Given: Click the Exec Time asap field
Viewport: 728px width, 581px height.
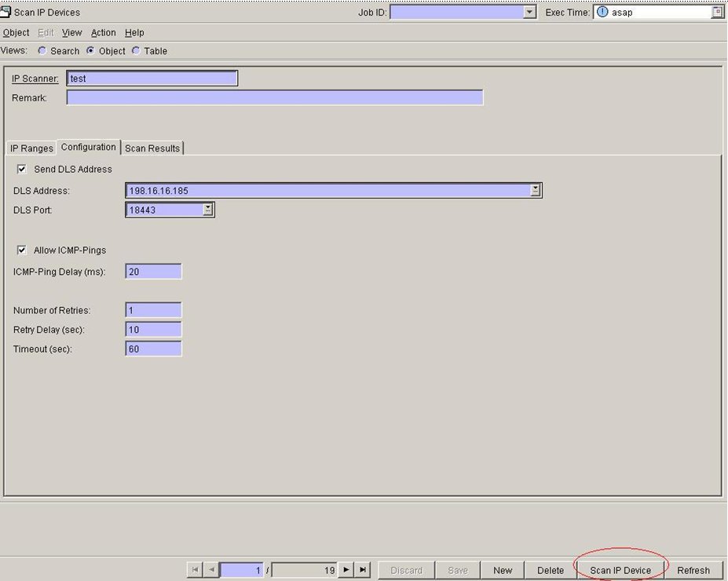Looking at the screenshot, I should pos(658,13).
